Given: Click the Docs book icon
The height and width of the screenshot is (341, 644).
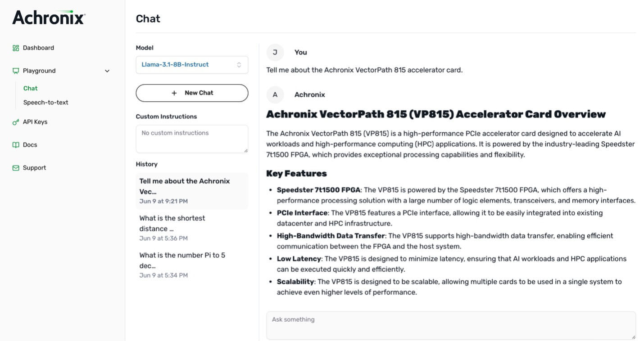Looking at the screenshot, I should click(x=16, y=145).
